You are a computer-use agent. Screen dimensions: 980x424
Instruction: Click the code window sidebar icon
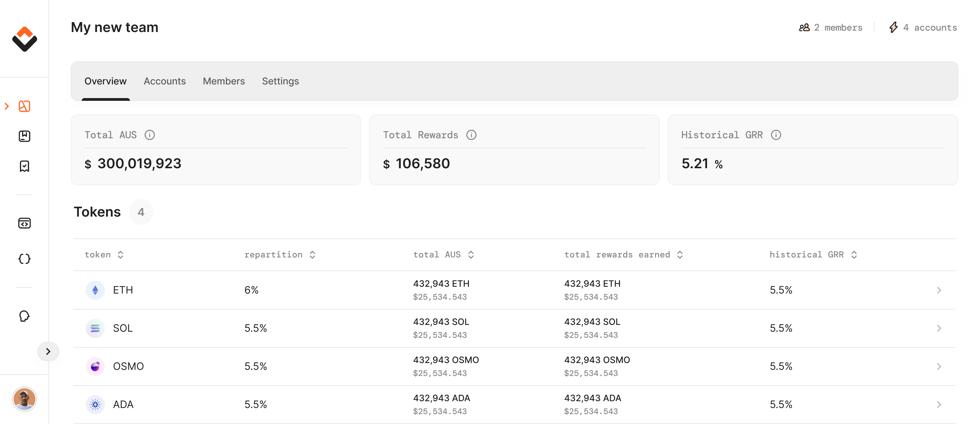click(24, 223)
